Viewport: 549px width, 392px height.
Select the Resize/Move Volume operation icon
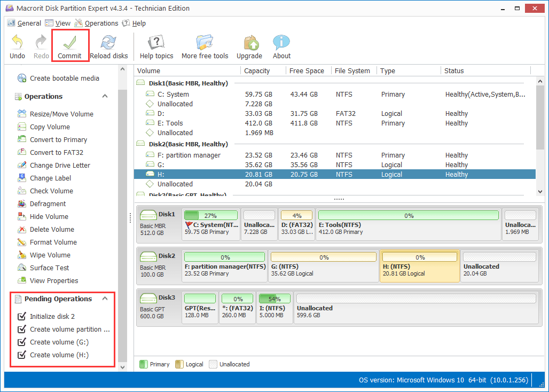click(22, 114)
